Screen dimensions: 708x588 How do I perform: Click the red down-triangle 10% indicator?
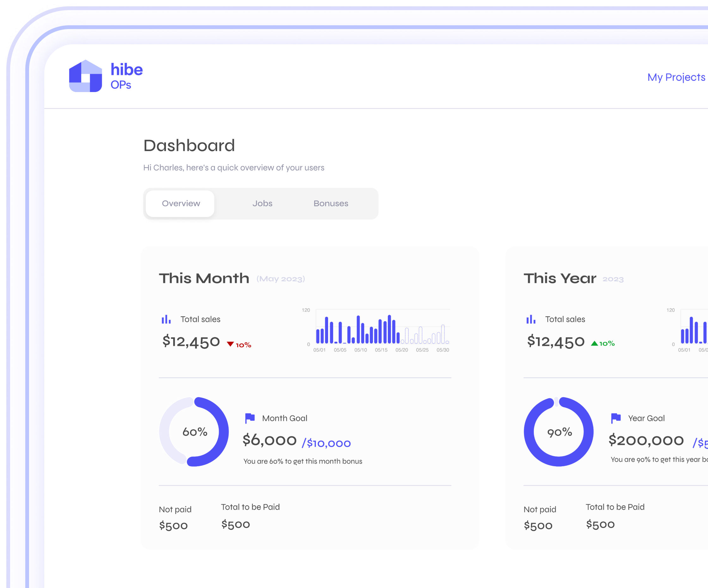(239, 345)
